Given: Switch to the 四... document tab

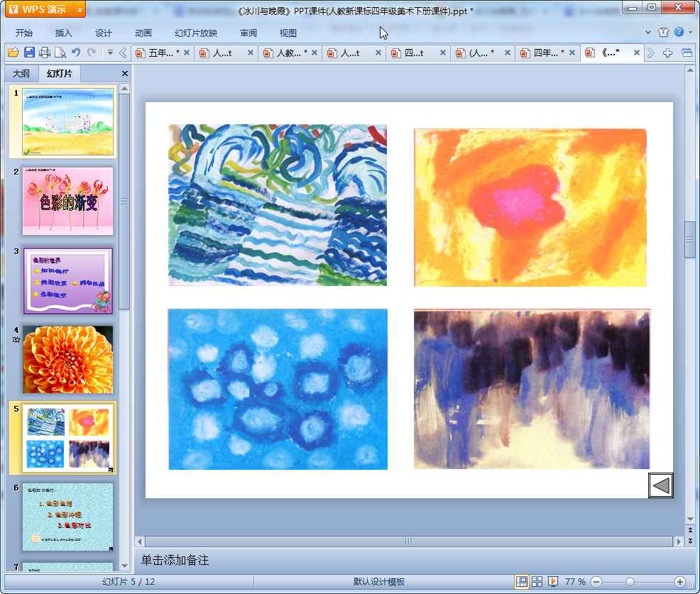Looking at the screenshot, I should [x=413, y=53].
